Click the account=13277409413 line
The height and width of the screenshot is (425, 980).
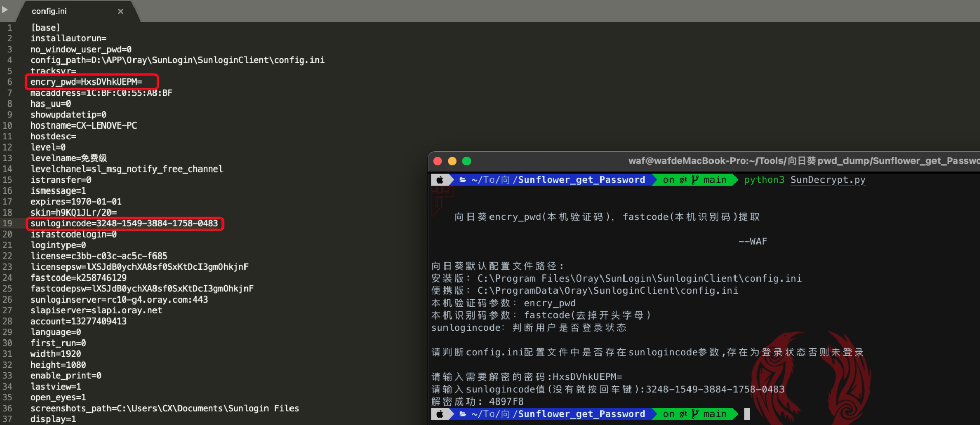pos(79,321)
